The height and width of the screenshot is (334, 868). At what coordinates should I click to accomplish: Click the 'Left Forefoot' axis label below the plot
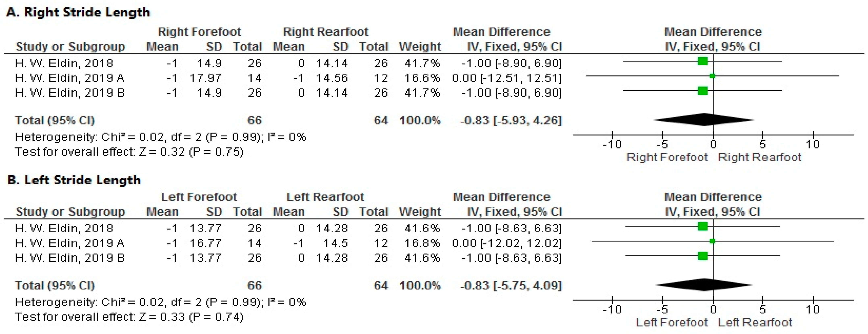tap(671, 323)
